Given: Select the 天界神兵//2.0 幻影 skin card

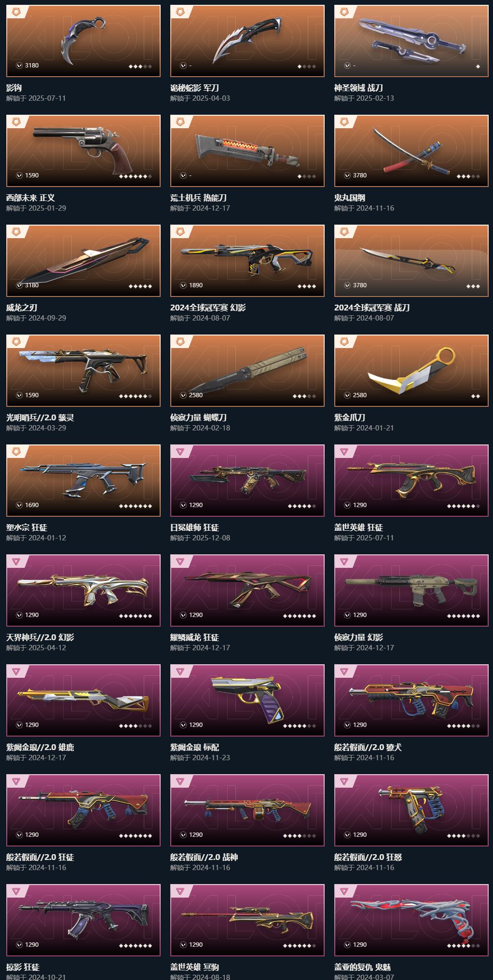Looking at the screenshot, I should (83, 591).
